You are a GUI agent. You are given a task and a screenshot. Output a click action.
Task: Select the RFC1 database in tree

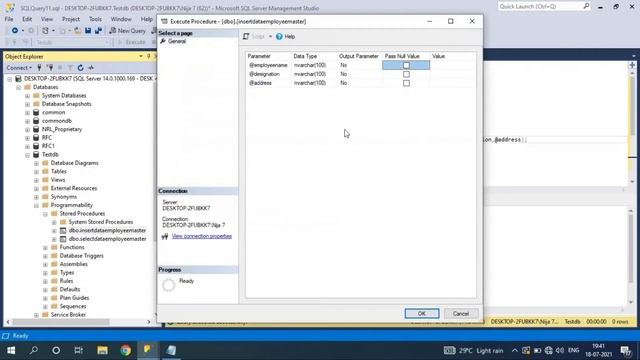tap(48, 146)
